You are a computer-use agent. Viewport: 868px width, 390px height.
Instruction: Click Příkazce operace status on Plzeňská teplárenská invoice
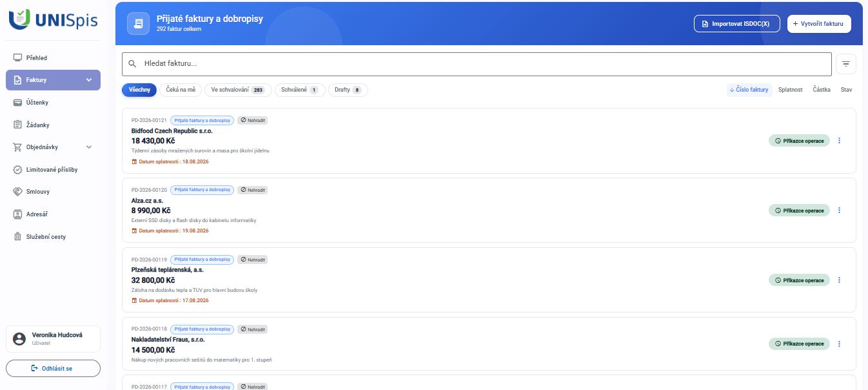[x=799, y=280]
